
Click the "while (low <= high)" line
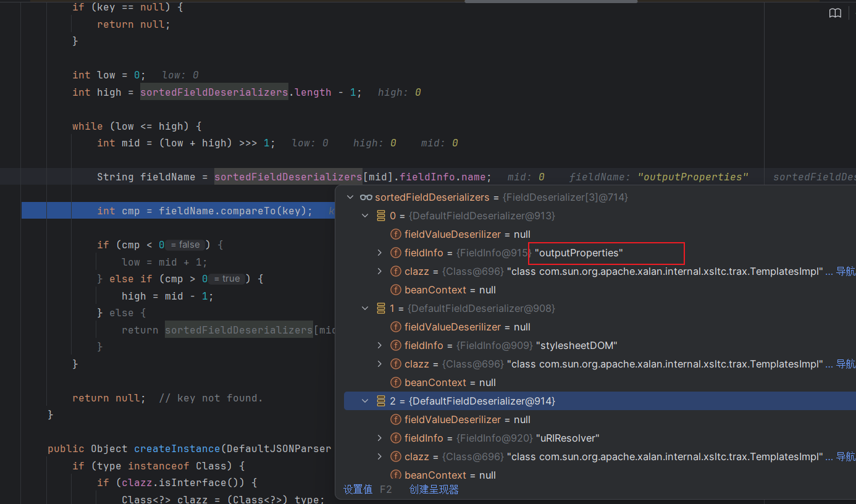point(137,126)
